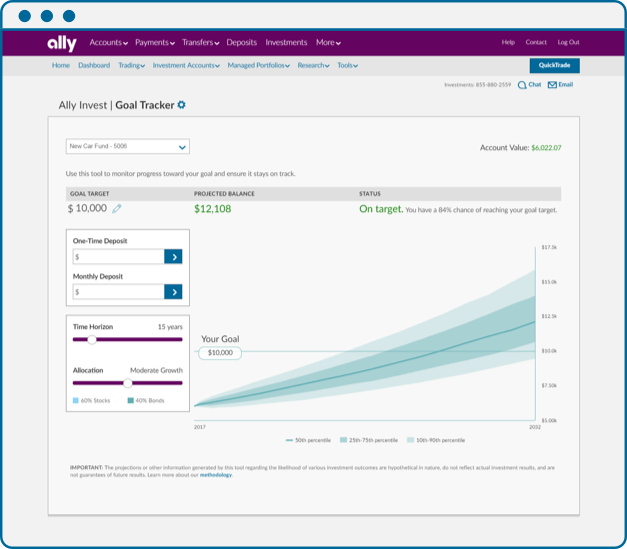
Task: Click the Contact link
Action: click(536, 42)
